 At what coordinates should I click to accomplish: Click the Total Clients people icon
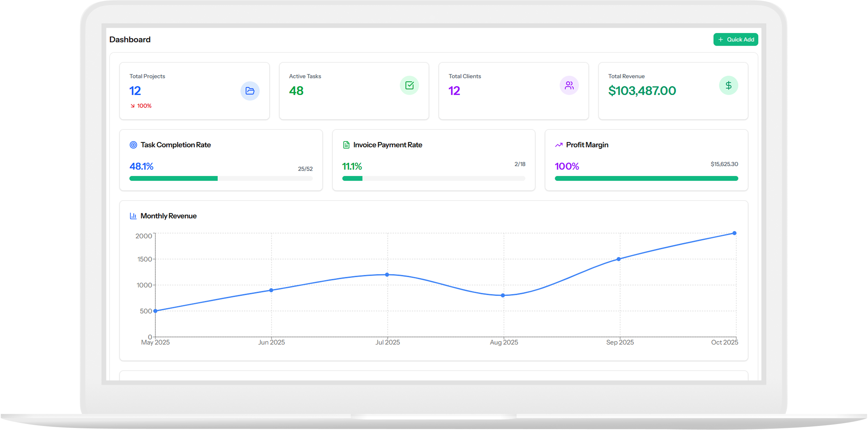click(x=569, y=85)
